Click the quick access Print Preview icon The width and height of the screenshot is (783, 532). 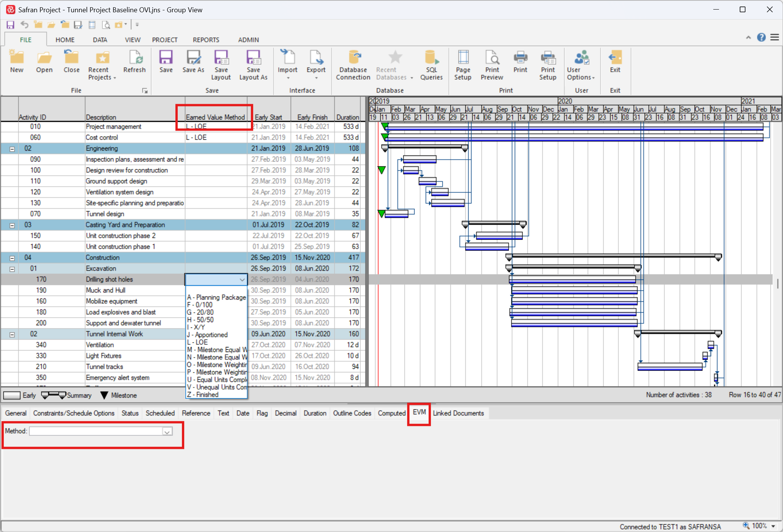106,25
